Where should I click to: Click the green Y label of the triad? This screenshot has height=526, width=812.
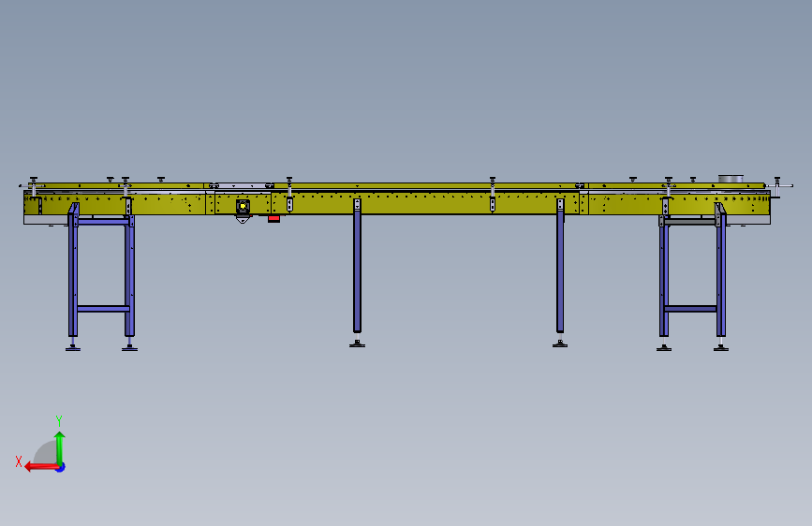[x=59, y=420]
